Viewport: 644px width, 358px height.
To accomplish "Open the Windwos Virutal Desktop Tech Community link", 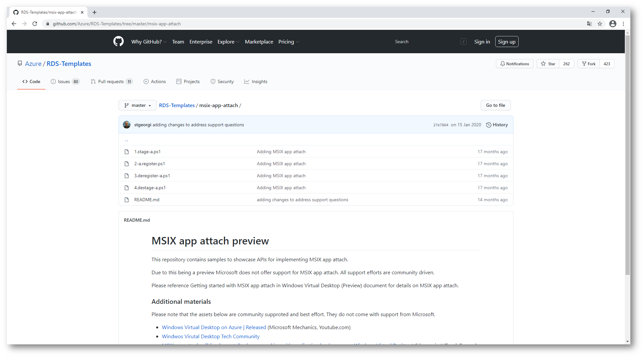I will (211, 336).
